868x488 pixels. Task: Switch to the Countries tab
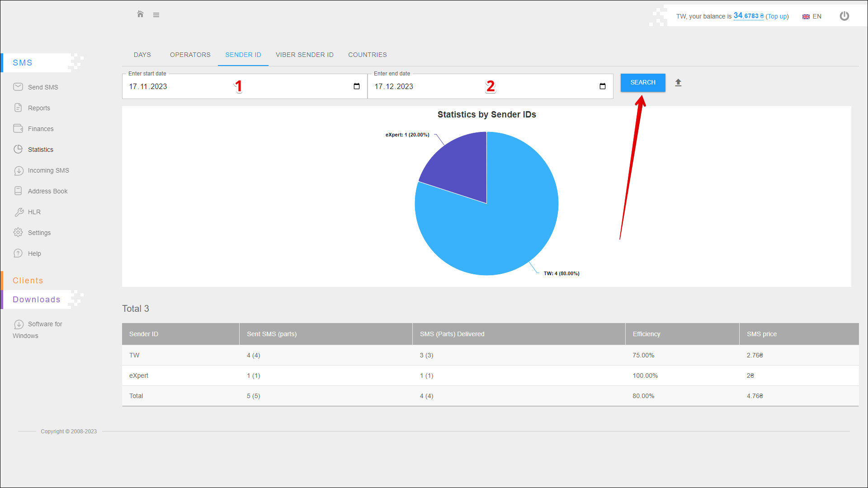pyautogui.click(x=367, y=55)
